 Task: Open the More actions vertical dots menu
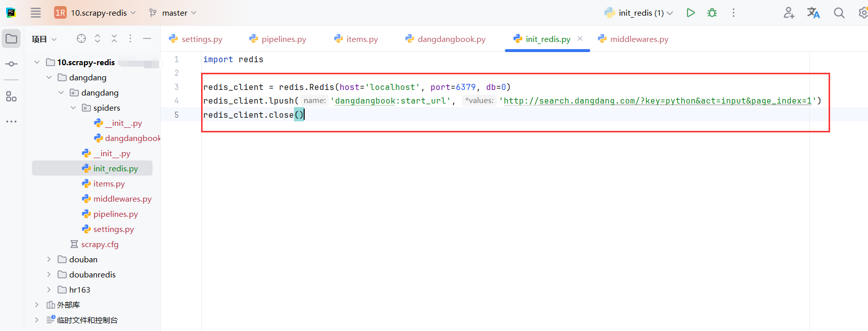point(734,13)
